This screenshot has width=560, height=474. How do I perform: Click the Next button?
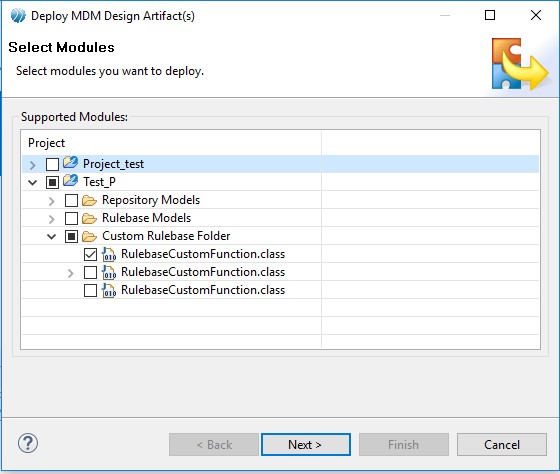point(306,445)
